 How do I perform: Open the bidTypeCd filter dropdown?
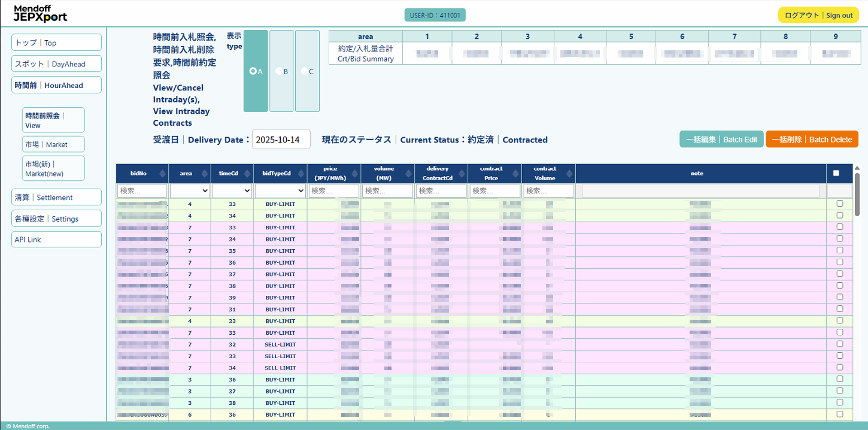pyautogui.click(x=280, y=190)
